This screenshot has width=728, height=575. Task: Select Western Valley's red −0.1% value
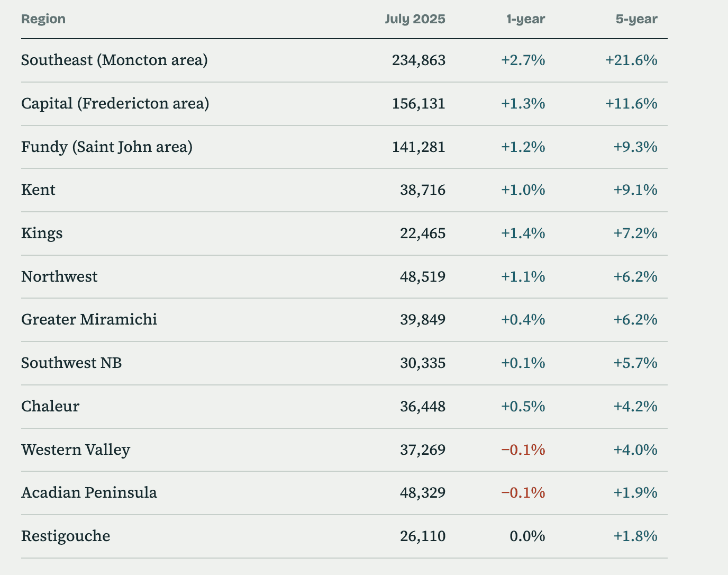click(523, 450)
